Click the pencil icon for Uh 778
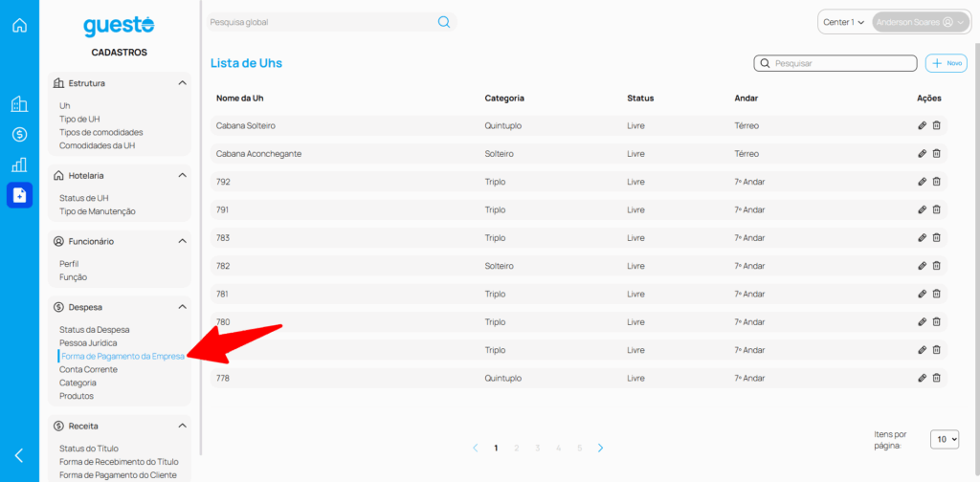The width and height of the screenshot is (980, 482). click(x=922, y=379)
